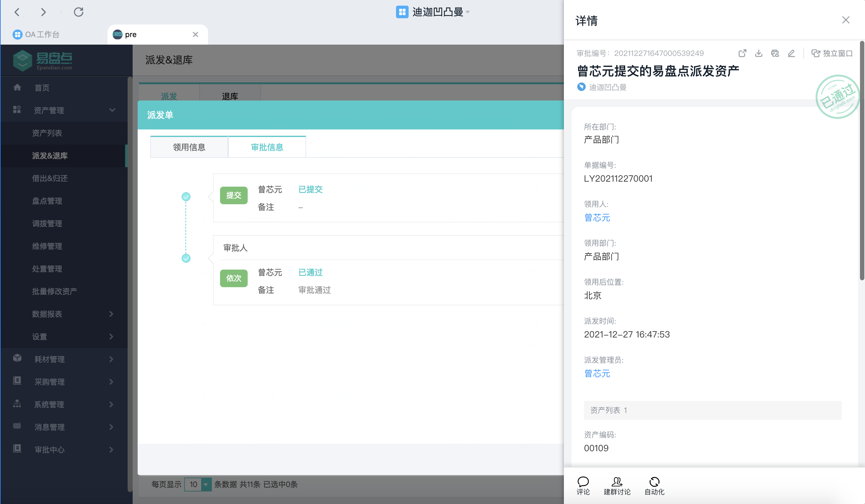Open 借出&归还 in the sidebar
865x504 pixels.
click(x=50, y=178)
